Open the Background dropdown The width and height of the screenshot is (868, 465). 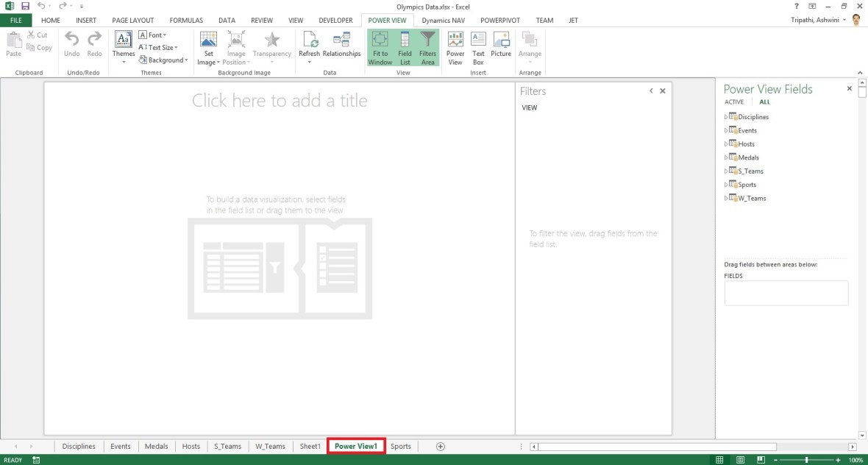(x=163, y=60)
